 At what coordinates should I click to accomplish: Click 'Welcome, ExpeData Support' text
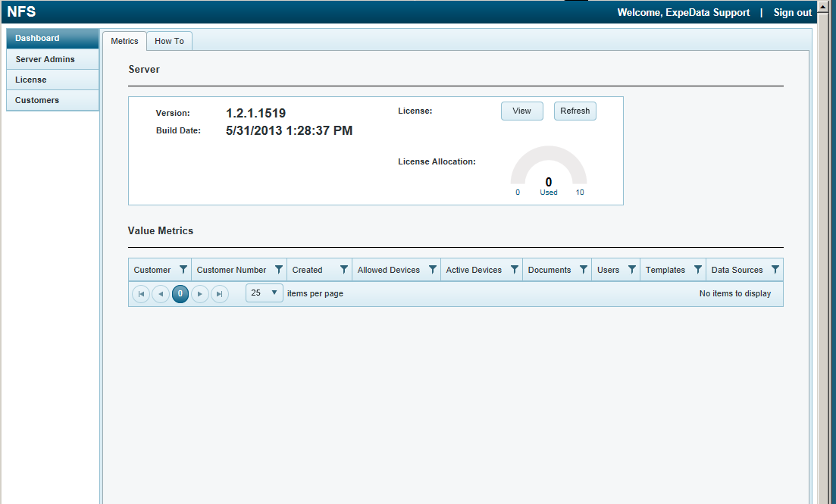684,12
